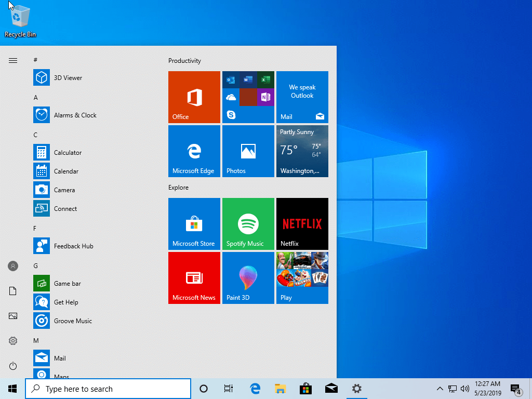Click the '#' letter header in app list
532x399 pixels.
tap(35, 60)
